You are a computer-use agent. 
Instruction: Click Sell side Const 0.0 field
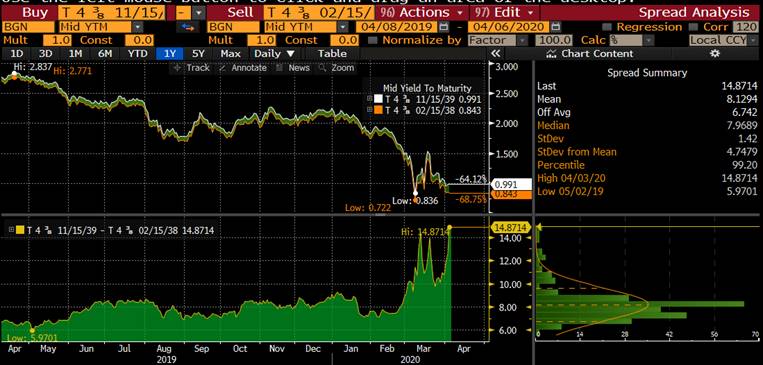pyautogui.click(x=345, y=40)
